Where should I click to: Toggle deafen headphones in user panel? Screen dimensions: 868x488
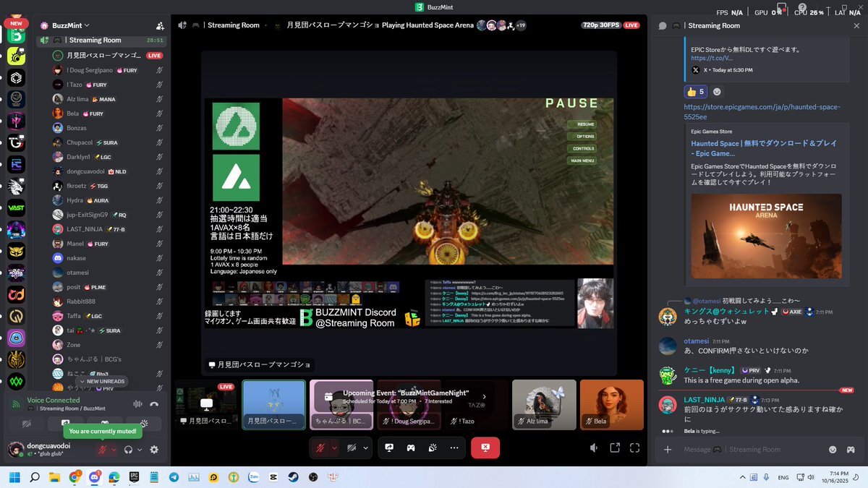[128, 449]
